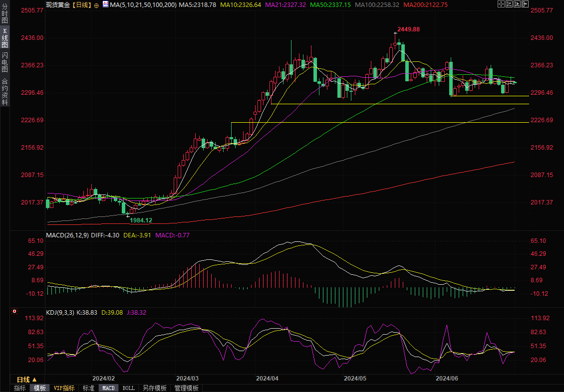Image resolution: width=564 pixels, height=392 pixels.
Task: Click the expand-chart-right arrow icon
Action: point(525,4)
